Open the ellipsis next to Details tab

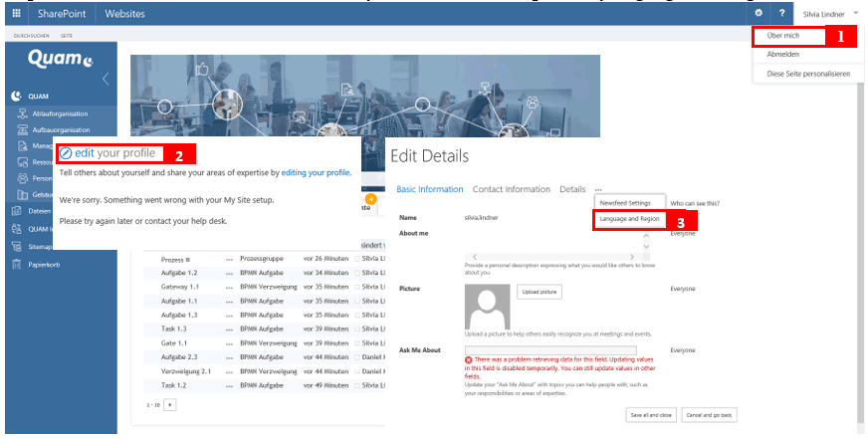tap(598, 189)
